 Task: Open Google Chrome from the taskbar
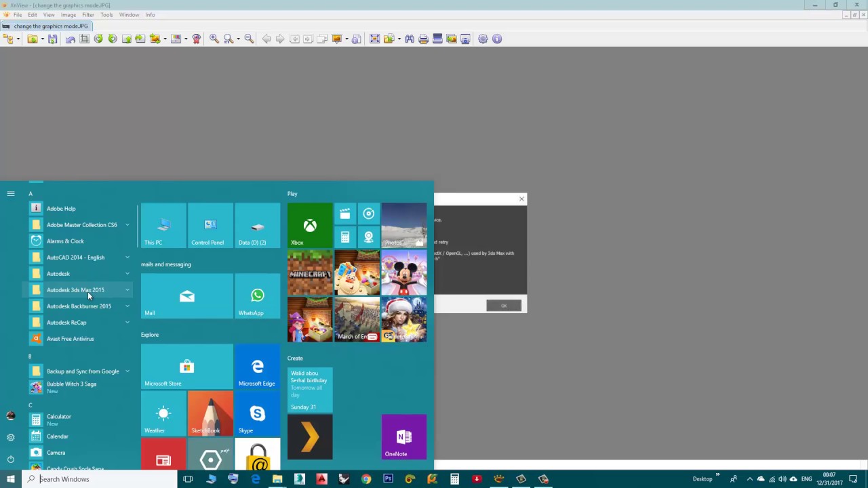[x=366, y=479]
